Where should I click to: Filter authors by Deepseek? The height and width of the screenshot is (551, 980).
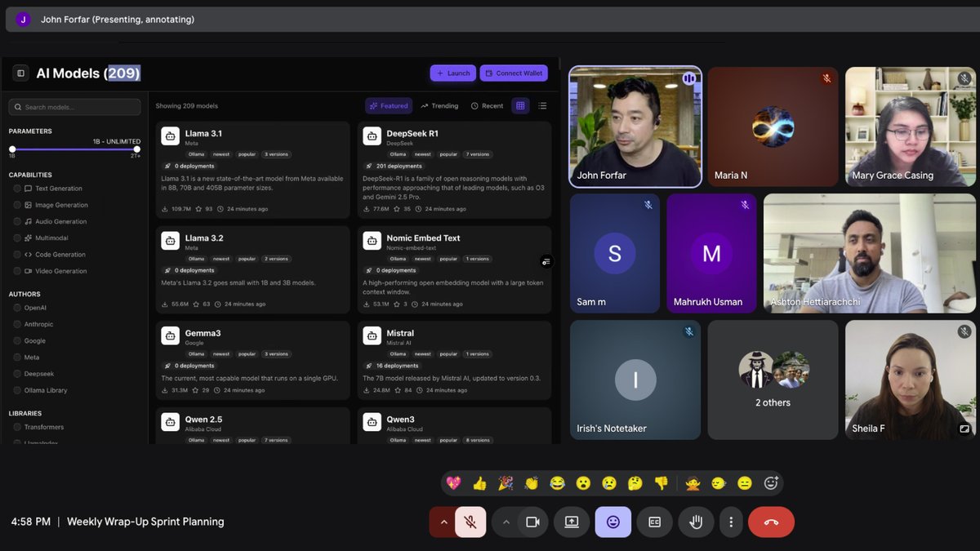pyautogui.click(x=17, y=374)
